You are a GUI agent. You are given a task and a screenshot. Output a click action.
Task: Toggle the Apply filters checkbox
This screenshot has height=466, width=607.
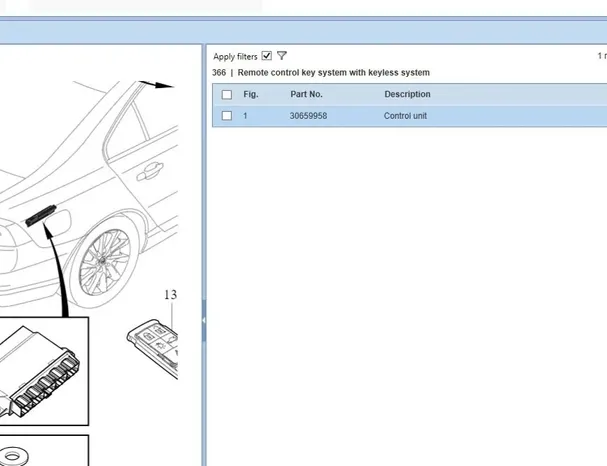pyautogui.click(x=266, y=56)
